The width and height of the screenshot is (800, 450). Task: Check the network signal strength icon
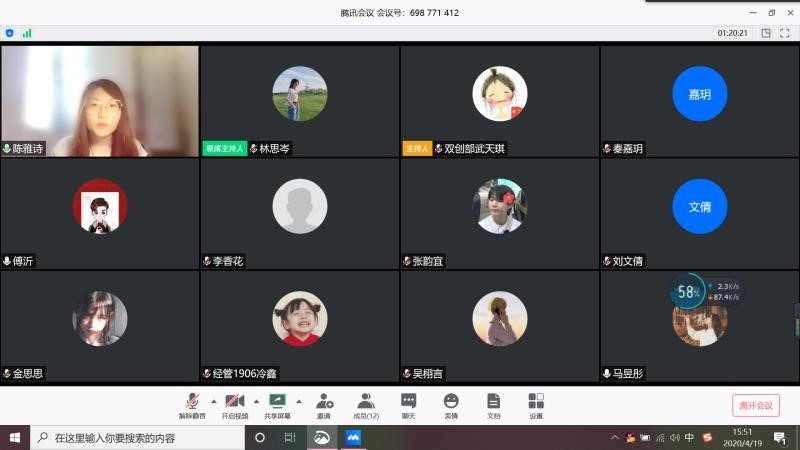pyautogui.click(x=27, y=33)
